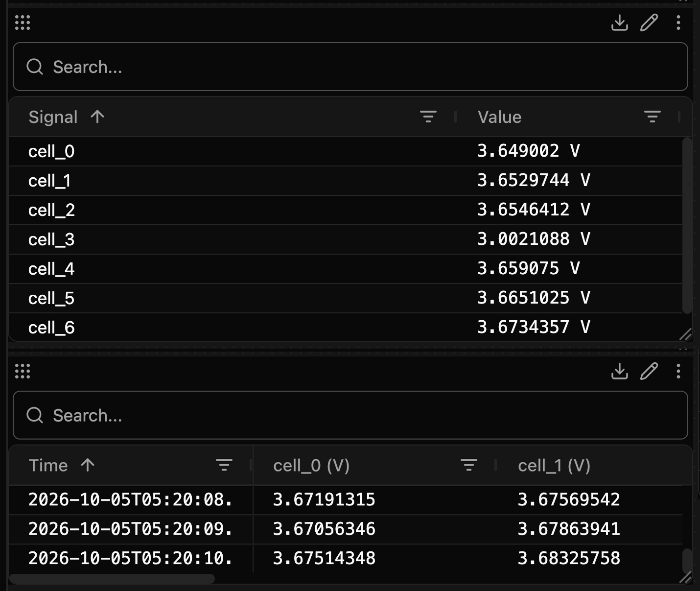The height and width of the screenshot is (591, 700).
Task: Select the cell_3 signal row
Action: [345, 239]
